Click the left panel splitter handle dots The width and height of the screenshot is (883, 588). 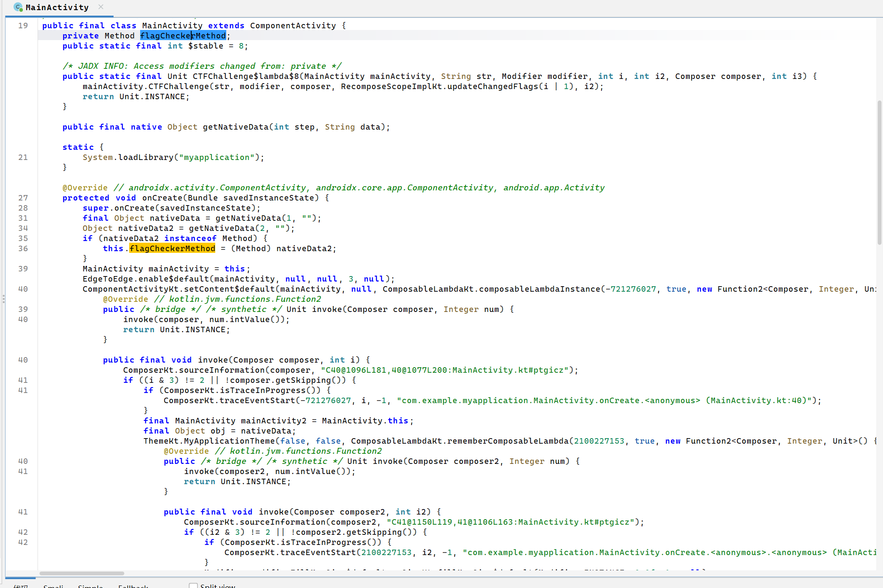3,299
